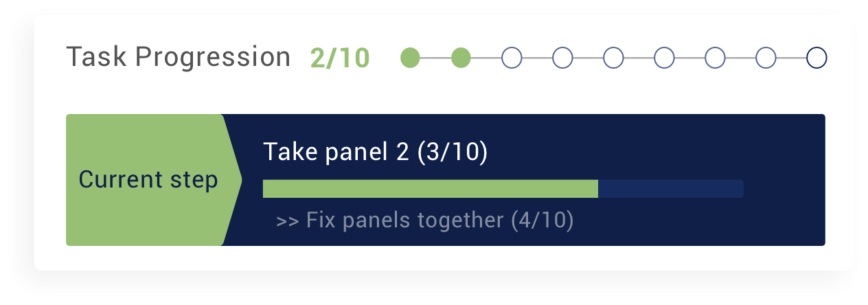Go to Fix panels together (4/10) step
The image size is (868, 305).
coord(439,221)
